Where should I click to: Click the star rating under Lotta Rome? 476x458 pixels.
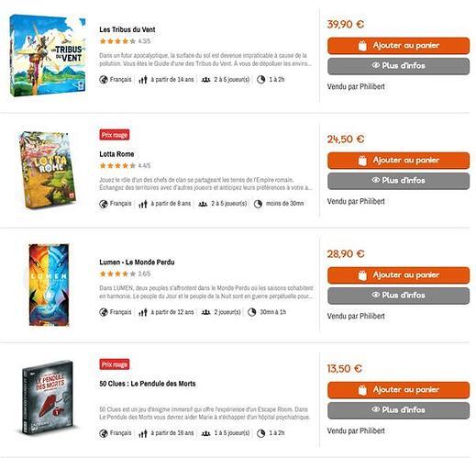tap(117, 166)
